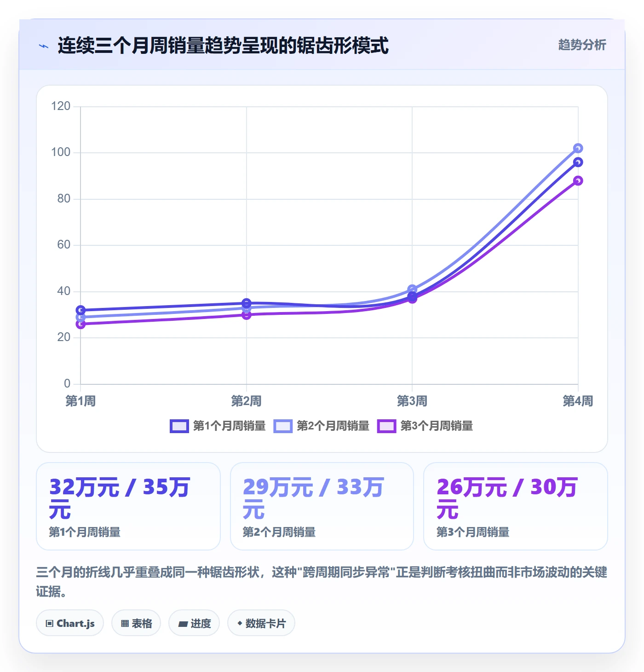Viewport: 644px width, 672px height.
Task: Select the 进度 tag chip
Action: (194, 623)
